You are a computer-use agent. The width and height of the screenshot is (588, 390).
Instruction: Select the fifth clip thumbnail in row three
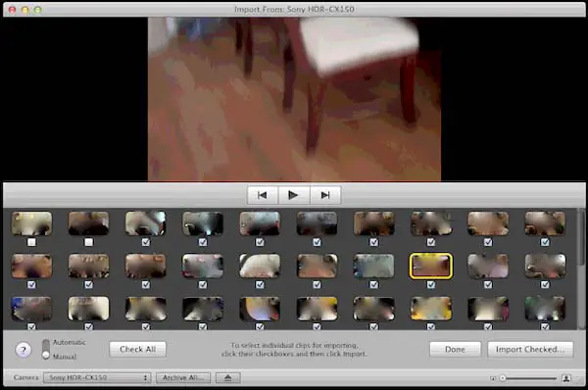point(260,309)
